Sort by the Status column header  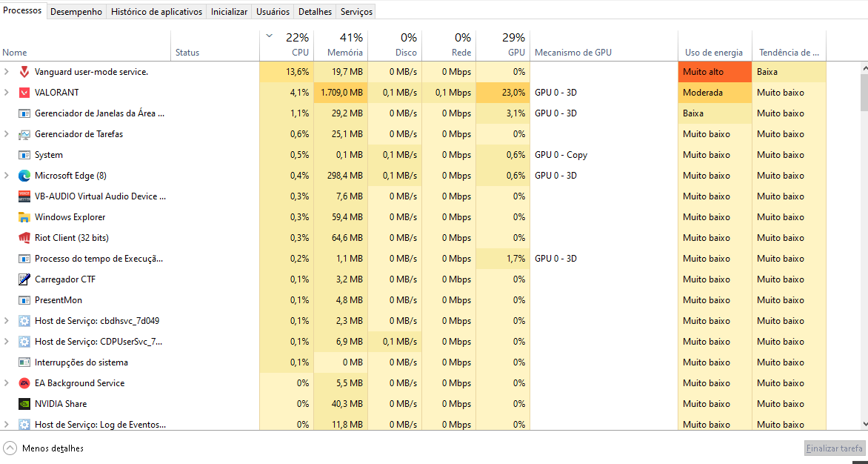[216, 45]
